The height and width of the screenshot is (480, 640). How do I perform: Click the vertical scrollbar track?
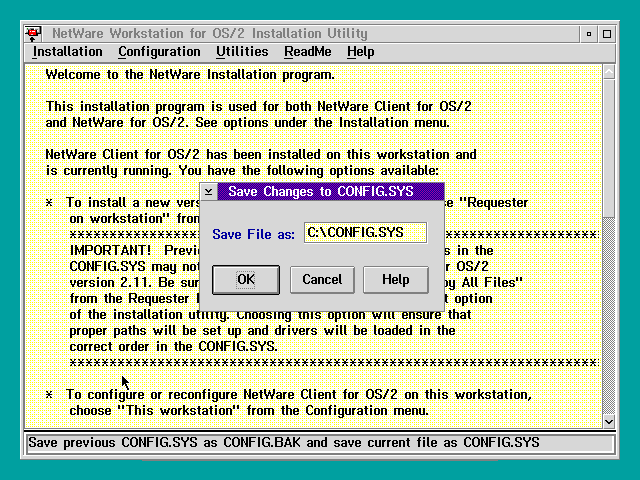click(609, 316)
